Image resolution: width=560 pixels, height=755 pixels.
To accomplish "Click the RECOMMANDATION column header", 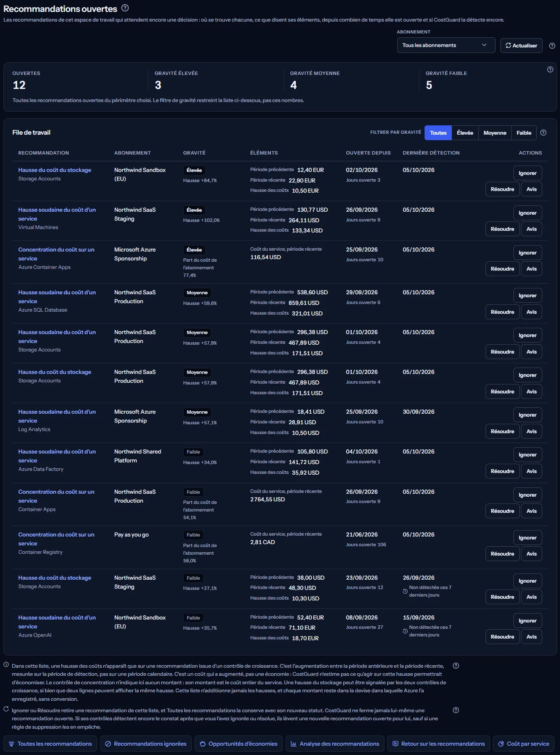I will pos(44,153).
